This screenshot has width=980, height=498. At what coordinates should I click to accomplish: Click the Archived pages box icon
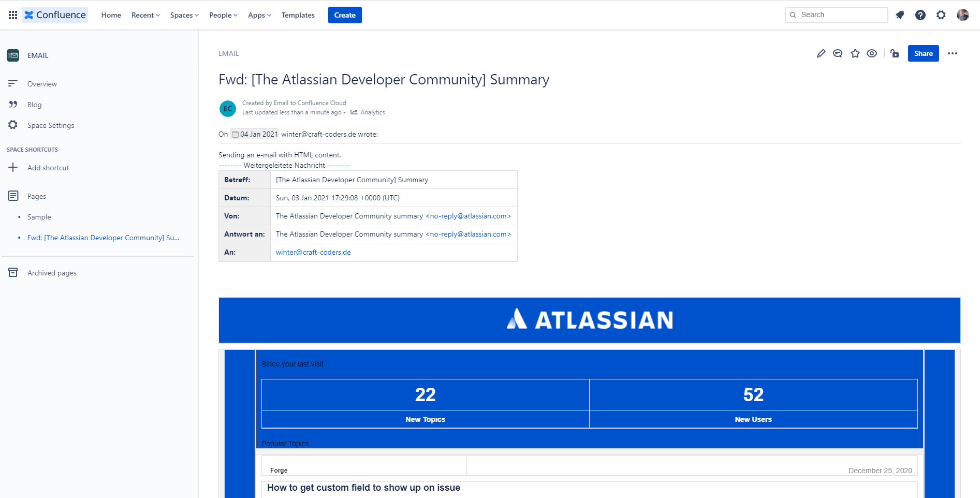pyautogui.click(x=13, y=272)
